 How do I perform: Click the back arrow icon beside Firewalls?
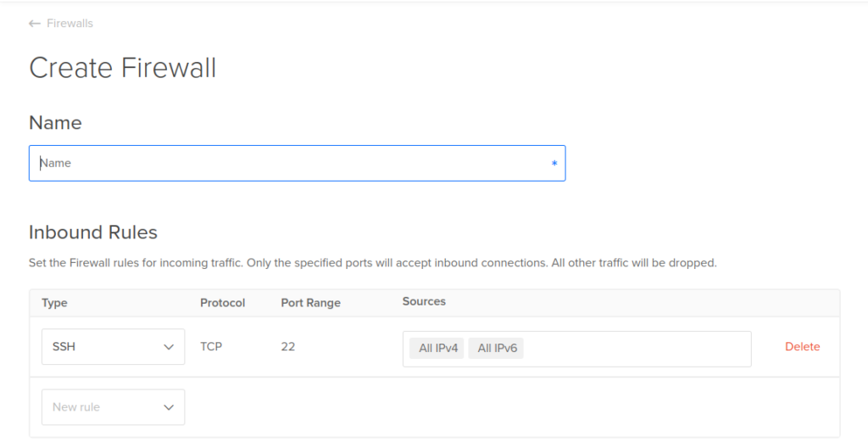[34, 23]
